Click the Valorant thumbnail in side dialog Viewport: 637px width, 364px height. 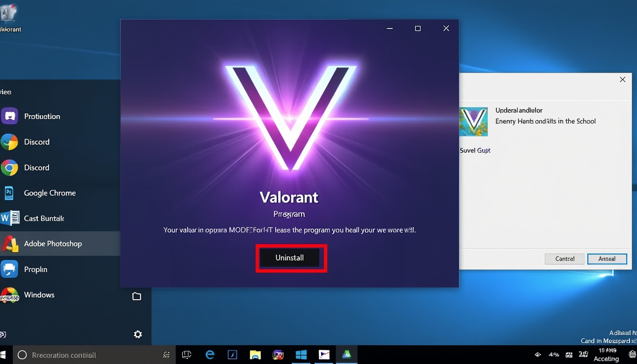coord(473,122)
